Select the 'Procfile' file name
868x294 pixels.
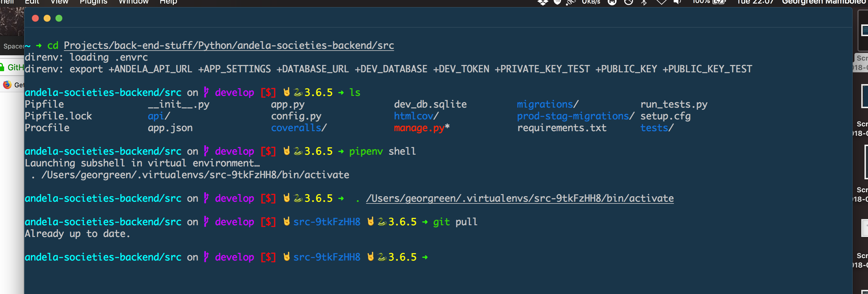point(47,128)
